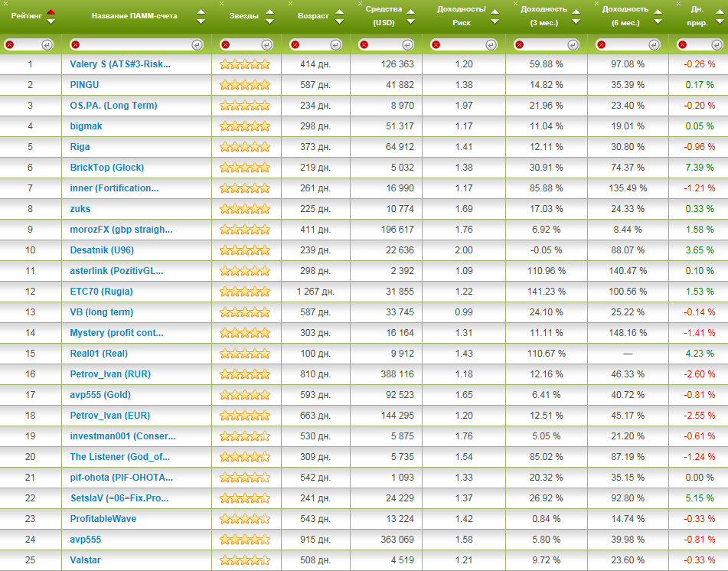This screenshot has width=728, height=571.
Task: Sort Средства (USD) ascending with up arrow
Action: click(410, 12)
